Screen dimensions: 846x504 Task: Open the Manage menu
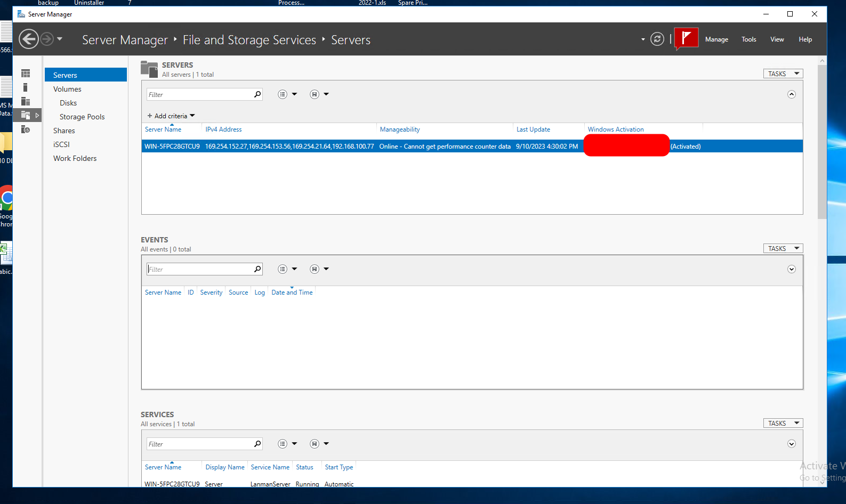coord(716,39)
